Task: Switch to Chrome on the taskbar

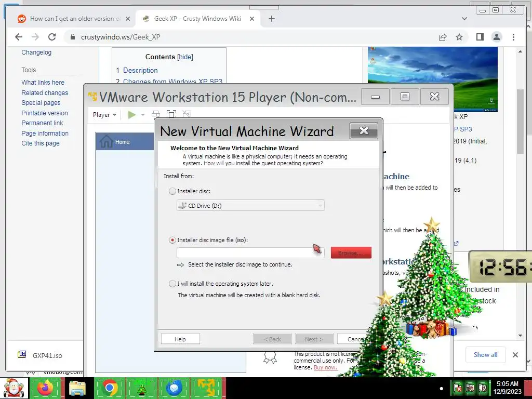Action: (110, 388)
